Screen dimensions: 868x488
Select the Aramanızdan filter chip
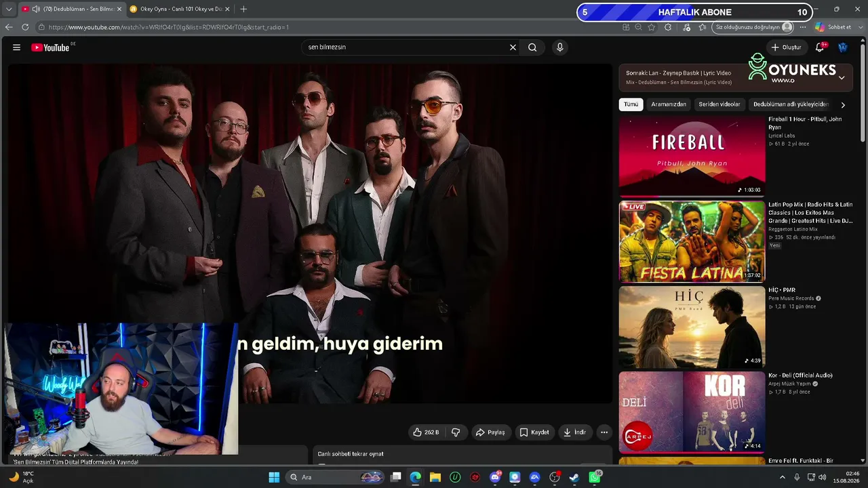669,104
